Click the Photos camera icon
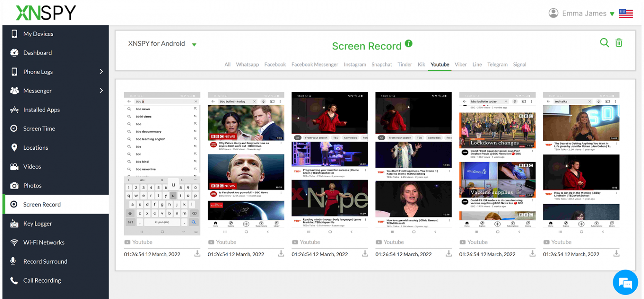Screen dimensions: 644x299 pyautogui.click(x=14, y=185)
